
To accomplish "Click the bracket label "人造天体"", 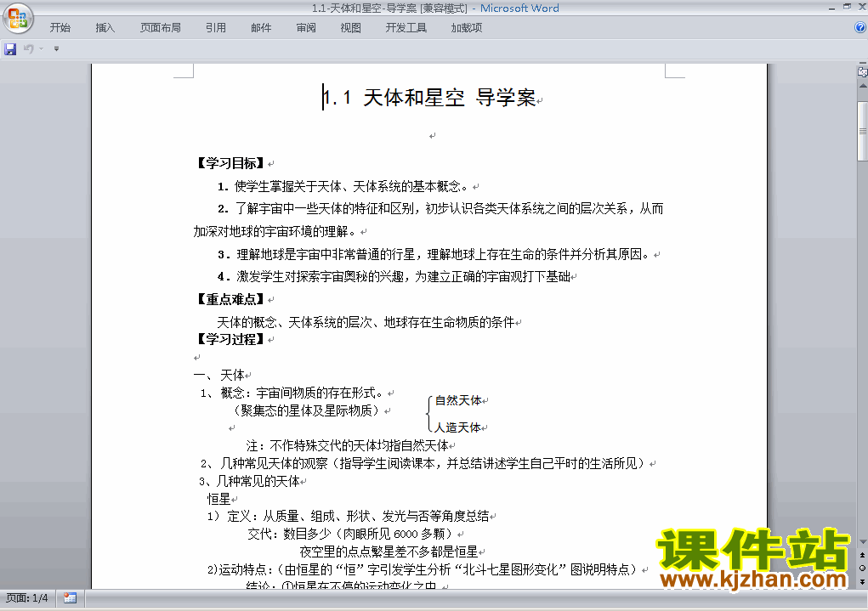I will (457, 427).
